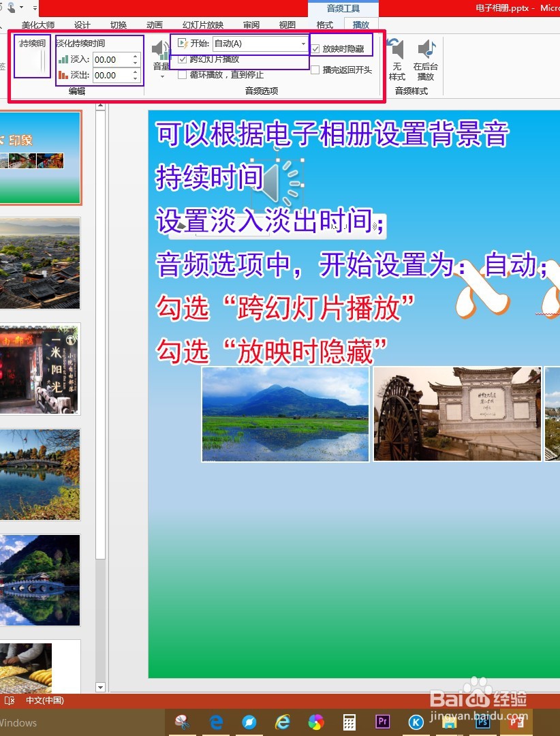Click the water wheel gate photo on slide
Image resolution: width=560 pixels, height=736 pixels.
coord(457,414)
